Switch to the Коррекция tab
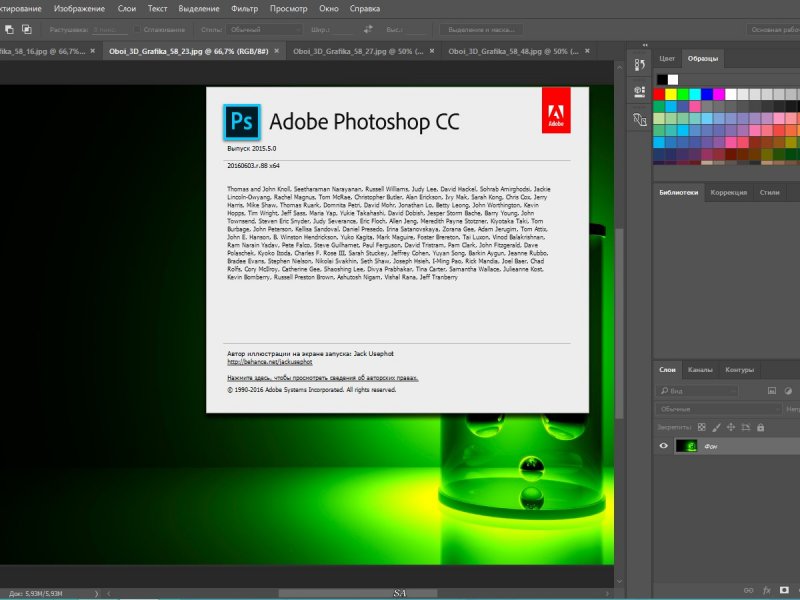The width and height of the screenshot is (800, 600). click(x=728, y=192)
